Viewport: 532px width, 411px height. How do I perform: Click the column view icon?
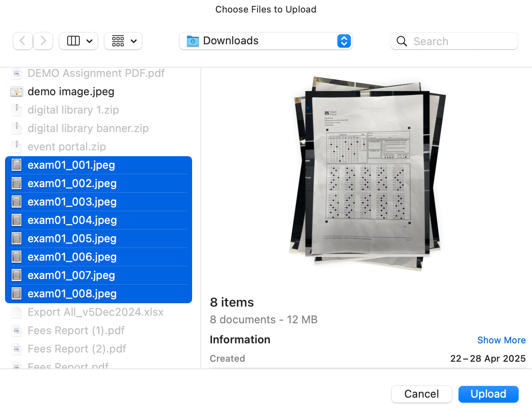pos(73,41)
